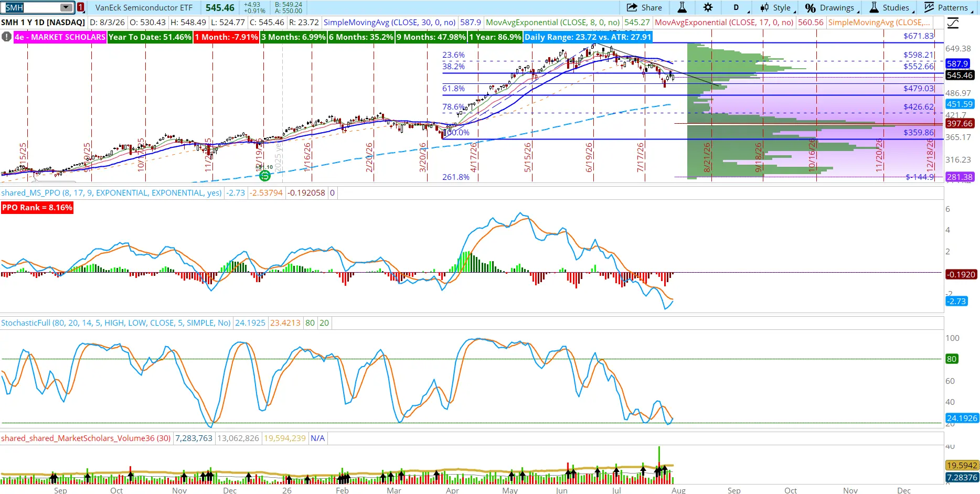Select the MovAvgExponential (CLOSE, 17, 0, no) label
Image resolution: width=980 pixels, height=494 pixels.
point(724,23)
